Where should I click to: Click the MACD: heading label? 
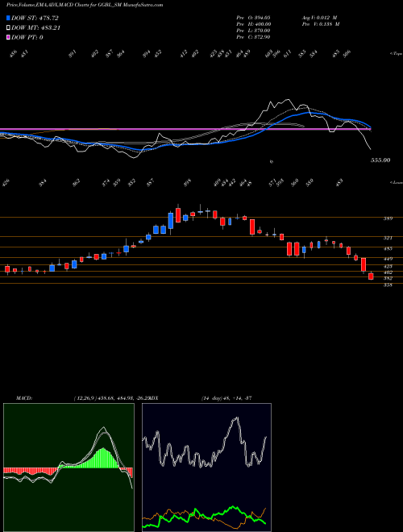(24, 398)
